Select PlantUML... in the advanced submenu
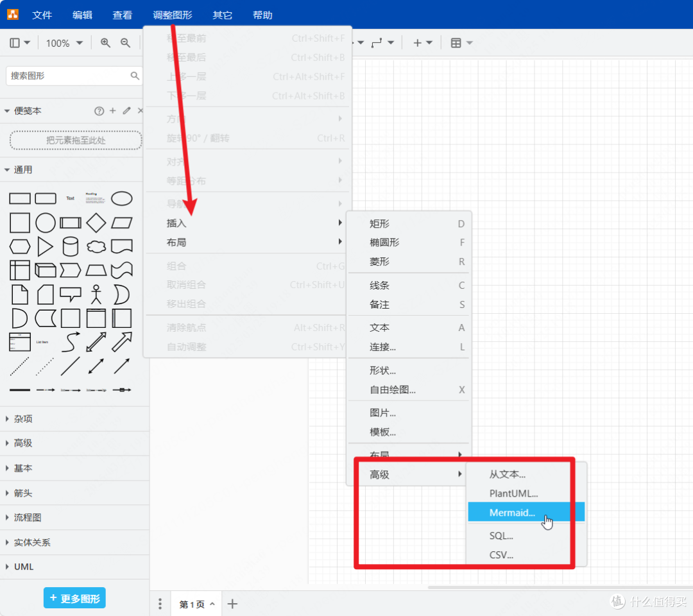693x616 pixels. (526, 493)
